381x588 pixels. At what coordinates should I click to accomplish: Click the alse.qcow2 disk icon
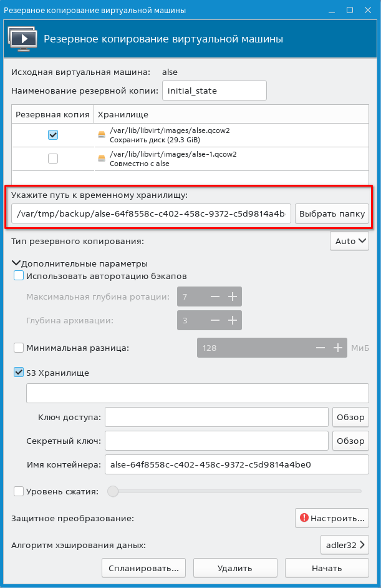pyautogui.click(x=101, y=134)
